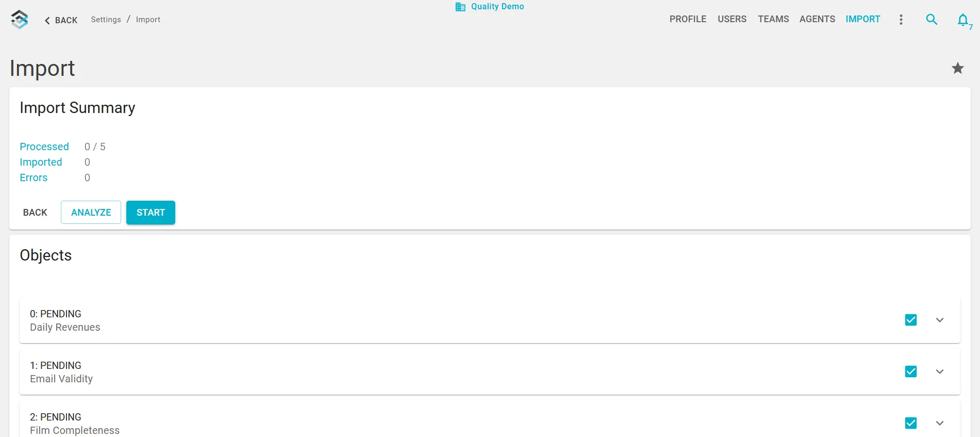Open the Quality Demo organization icon
This screenshot has width=980, height=437.
tap(460, 7)
